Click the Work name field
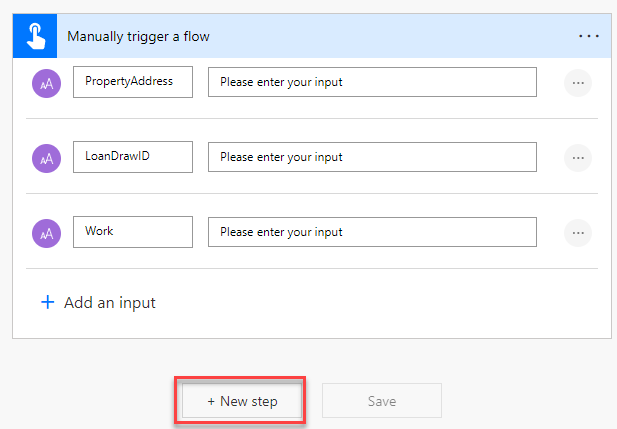This screenshot has width=617, height=429. [x=133, y=232]
